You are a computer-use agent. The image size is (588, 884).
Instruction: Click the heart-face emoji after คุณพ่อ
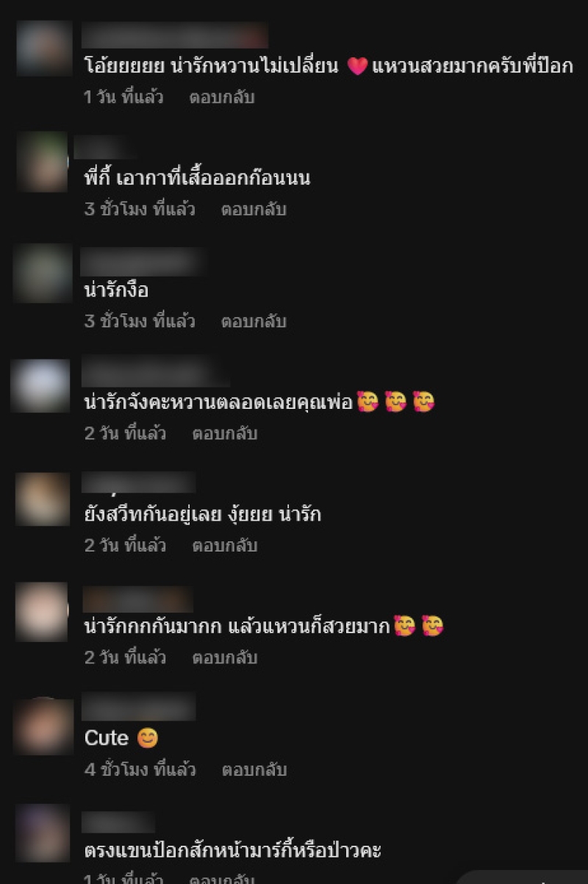coord(367,402)
